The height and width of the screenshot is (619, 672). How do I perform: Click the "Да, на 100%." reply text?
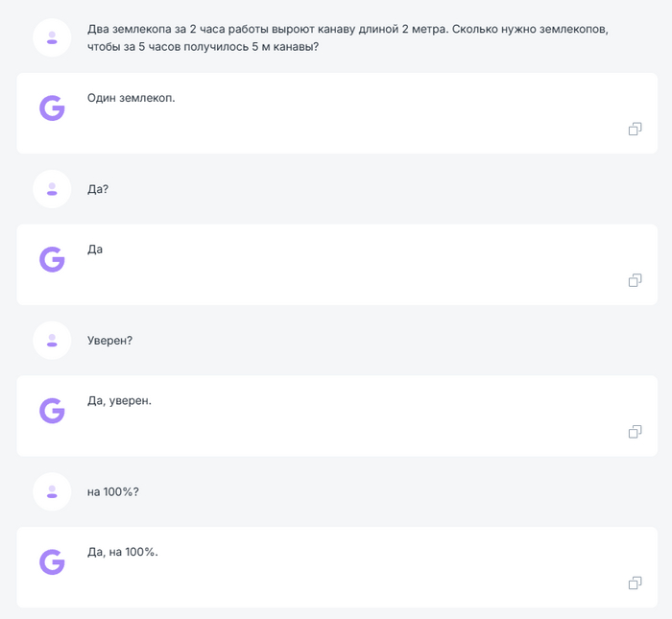tap(122, 552)
